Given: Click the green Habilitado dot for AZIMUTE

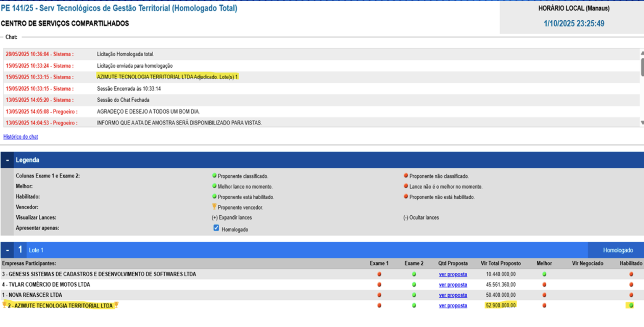Looking at the screenshot, I should pyautogui.click(x=631, y=305).
